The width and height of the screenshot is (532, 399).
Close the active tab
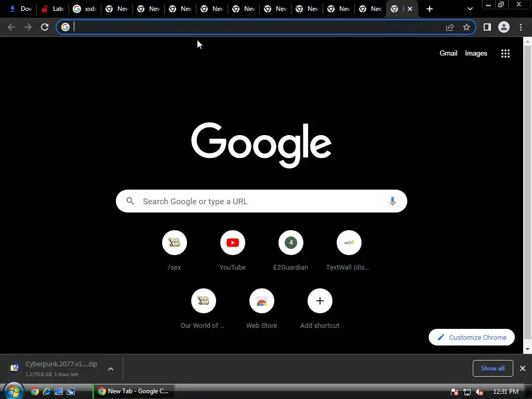coord(410,9)
